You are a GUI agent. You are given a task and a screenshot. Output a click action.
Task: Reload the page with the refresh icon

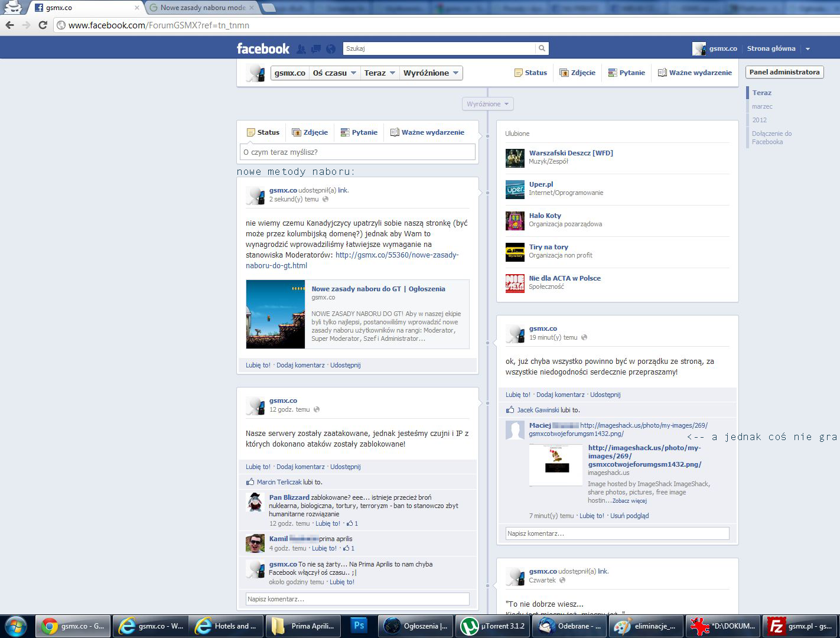pyautogui.click(x=43, y=25)
